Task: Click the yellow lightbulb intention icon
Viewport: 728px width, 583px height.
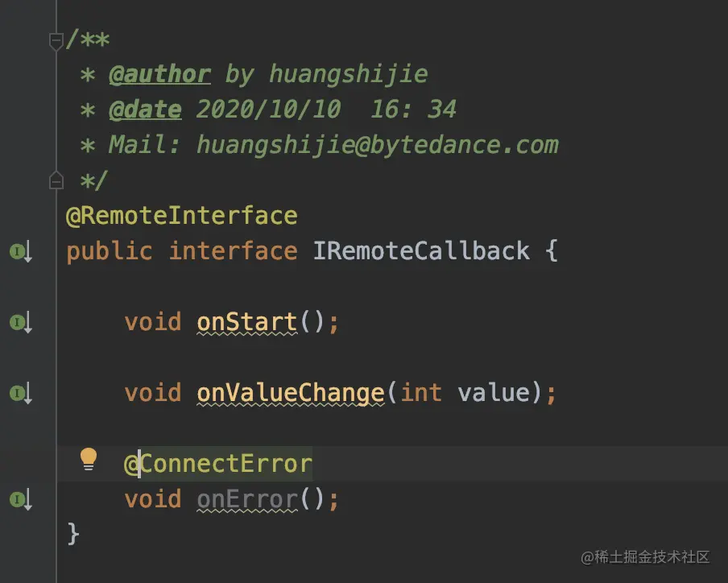Action: (x=88, y=459)
